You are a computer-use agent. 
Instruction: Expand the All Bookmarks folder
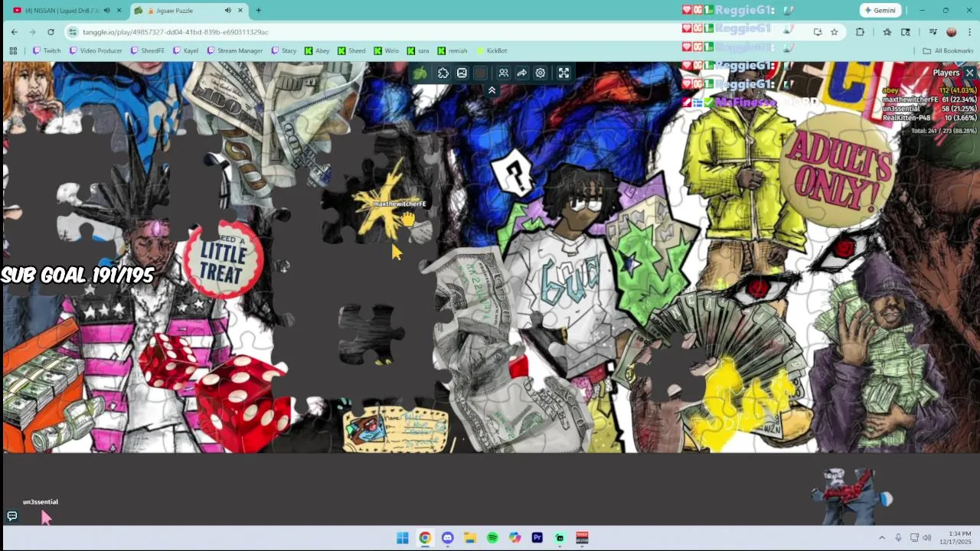coord(948,51)
